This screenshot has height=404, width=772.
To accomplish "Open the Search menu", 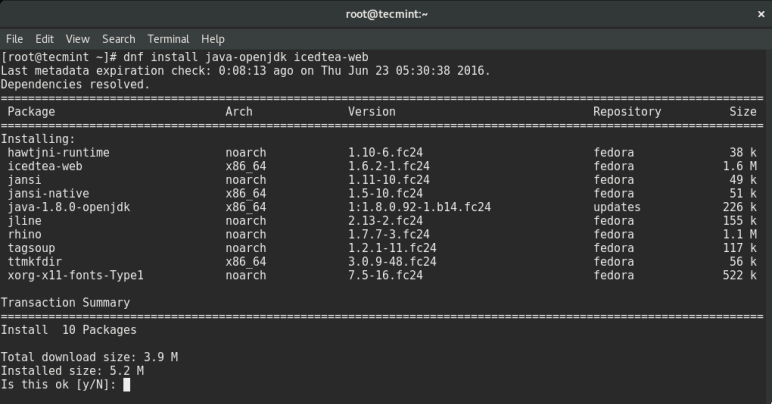I will pos(119,39).
